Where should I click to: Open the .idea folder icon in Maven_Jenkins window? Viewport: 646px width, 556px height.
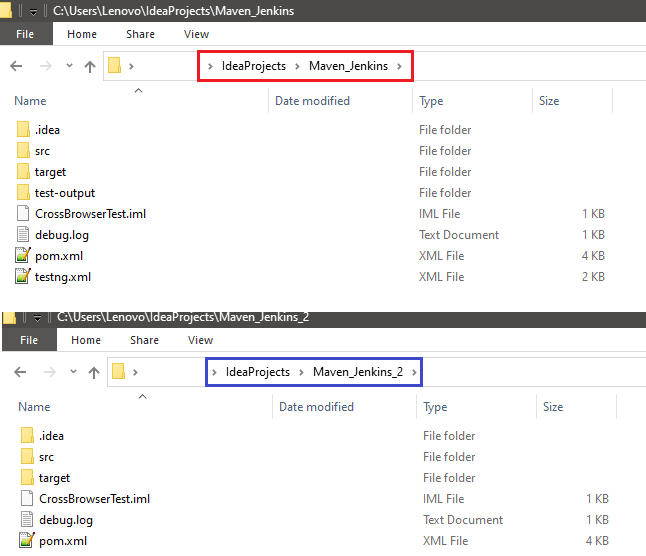23,129
